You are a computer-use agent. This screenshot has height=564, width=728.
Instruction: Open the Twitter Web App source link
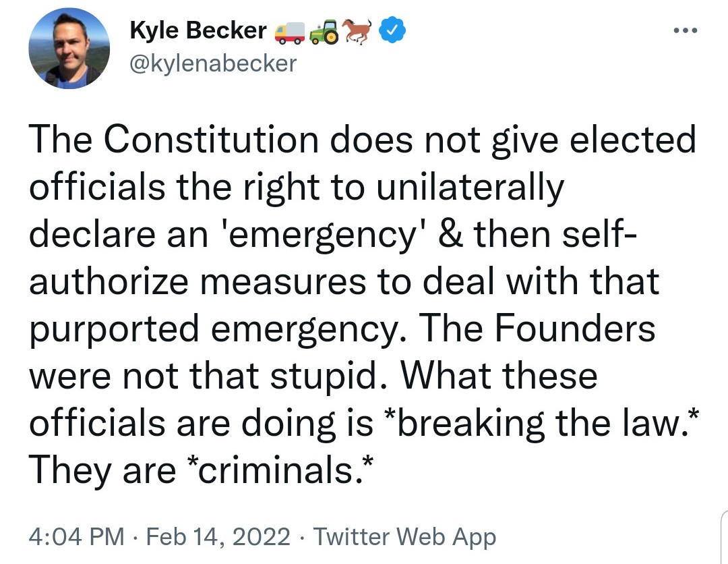click(404, 537)
